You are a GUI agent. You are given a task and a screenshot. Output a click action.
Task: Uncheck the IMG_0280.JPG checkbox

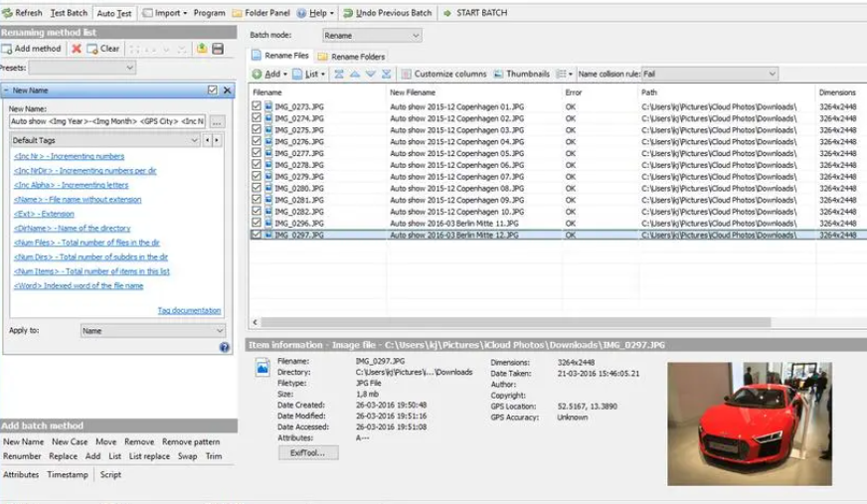point(256,187)
